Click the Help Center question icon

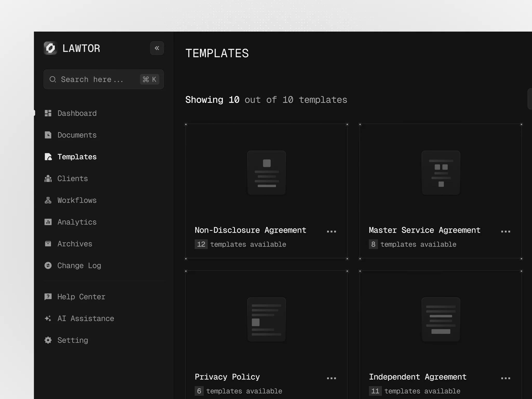[48, 297]
